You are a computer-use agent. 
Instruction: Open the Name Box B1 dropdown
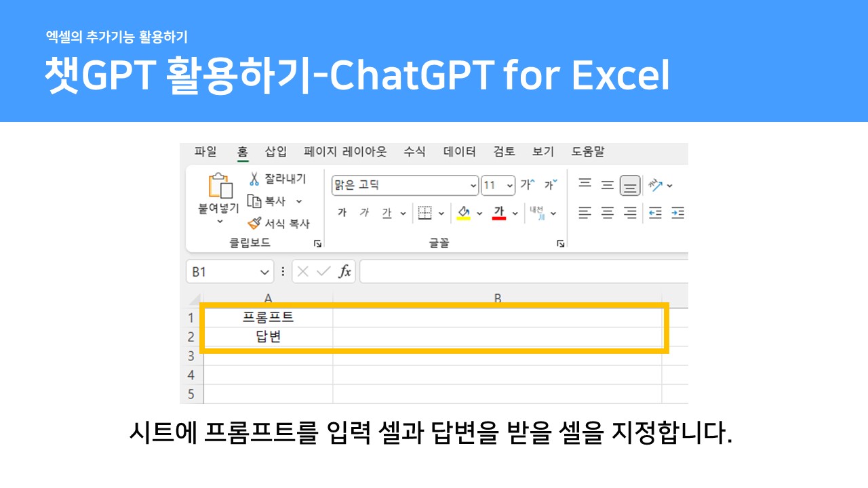click(x=264, y=272)
